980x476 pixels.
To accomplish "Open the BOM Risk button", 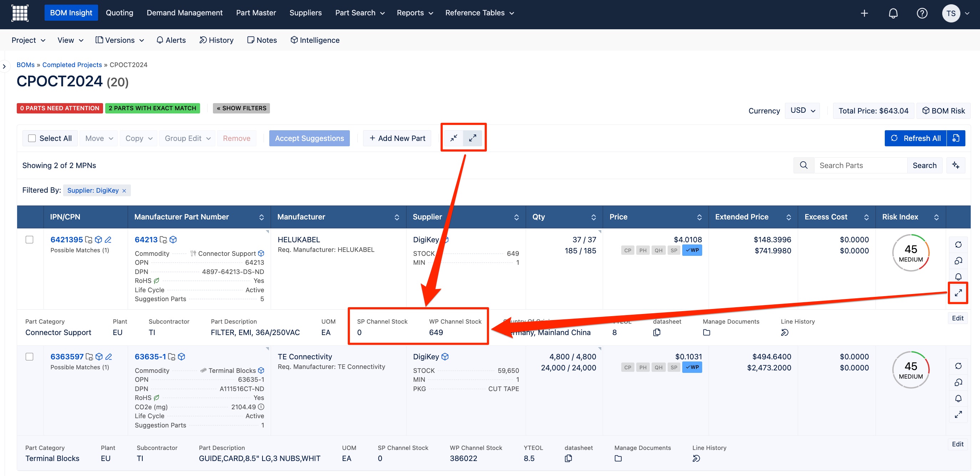I will 944,111.
